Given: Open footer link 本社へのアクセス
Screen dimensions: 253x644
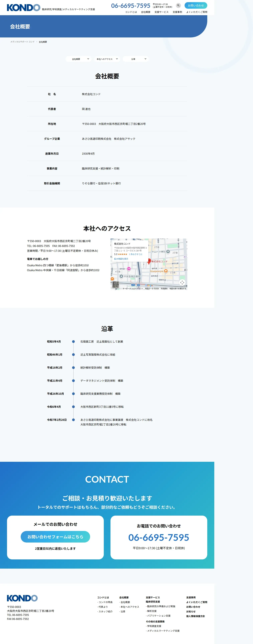Looking at the screenshot, I should click(x=129, y=607).
